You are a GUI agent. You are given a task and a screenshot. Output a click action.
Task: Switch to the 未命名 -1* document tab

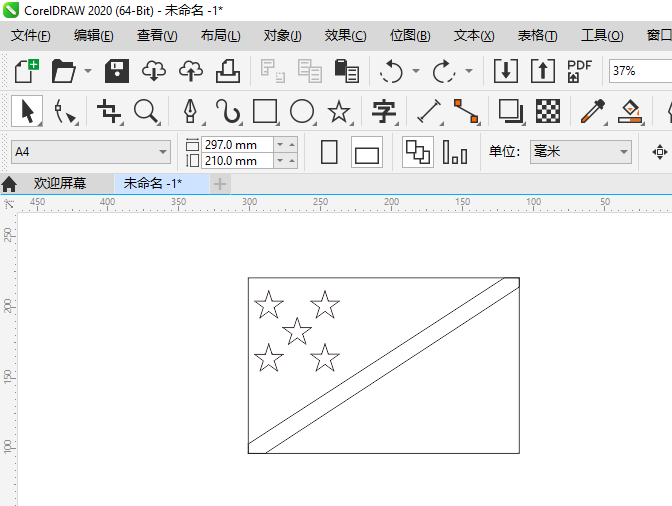point(162,183)
